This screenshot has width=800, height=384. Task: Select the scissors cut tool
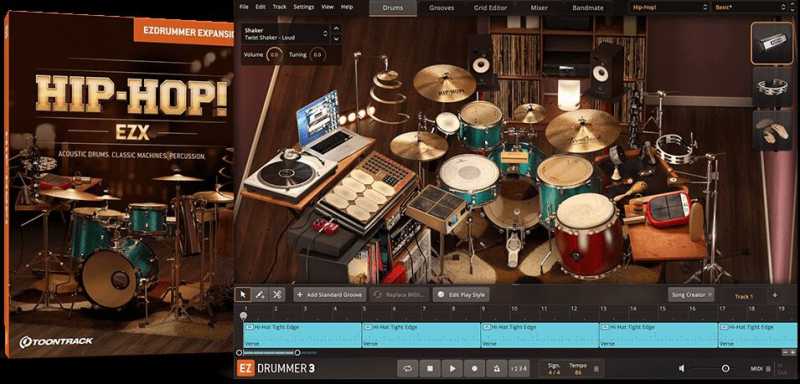point(277,295)
